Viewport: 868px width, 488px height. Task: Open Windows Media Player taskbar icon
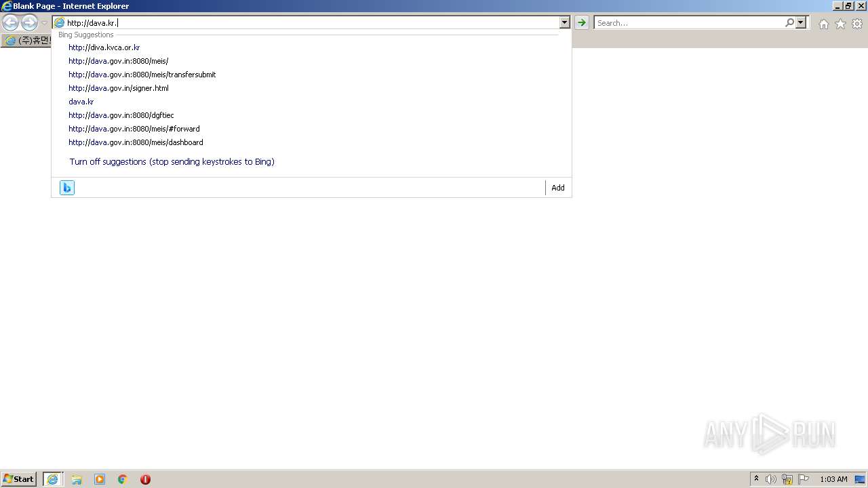(x=100, y=479)
